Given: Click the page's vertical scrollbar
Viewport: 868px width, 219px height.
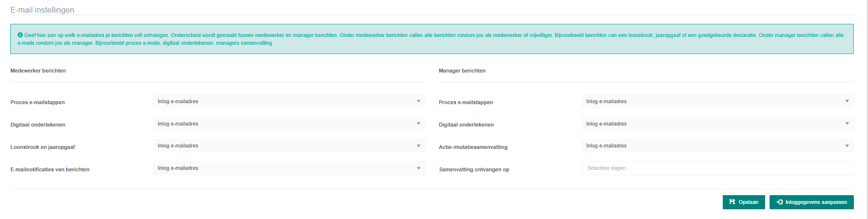Looking at the screenshot, I should point(866,109).
